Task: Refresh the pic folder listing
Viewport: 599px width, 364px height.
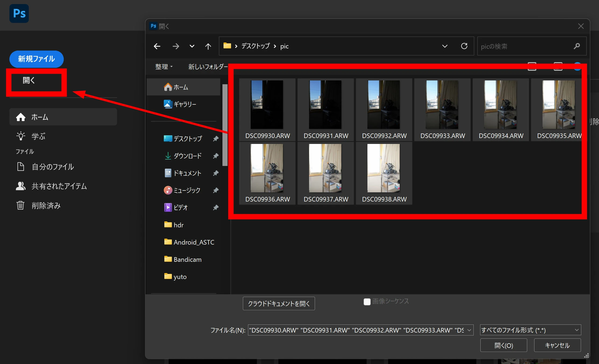Action: [x=464, y=46]
